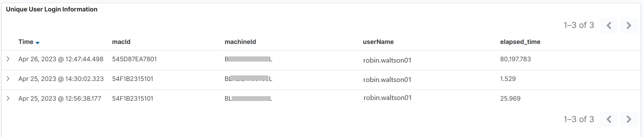Go to next page using top pagination arrow
Viewport: 644px width, 137px height.
629,25
